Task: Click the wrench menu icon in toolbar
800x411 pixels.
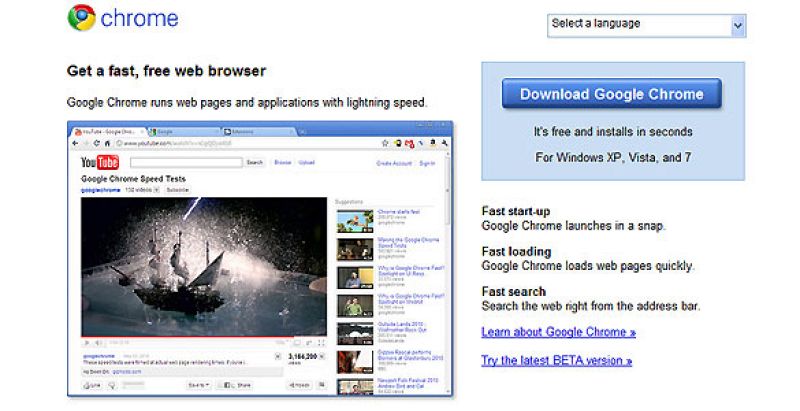Action: click(x=446, y=144)
